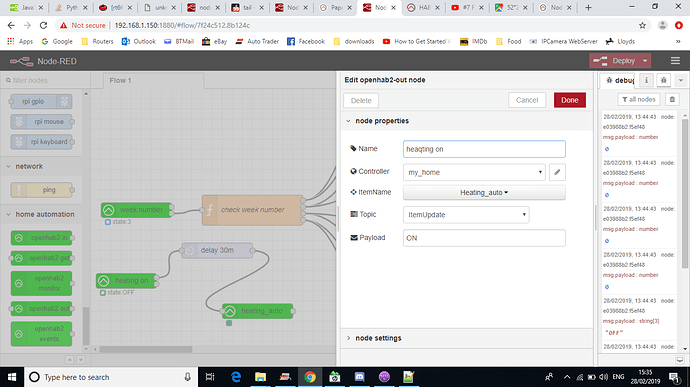
Task: Select the openhab2 events palette node
Action: pyautogui.click(x=41, y=334)
